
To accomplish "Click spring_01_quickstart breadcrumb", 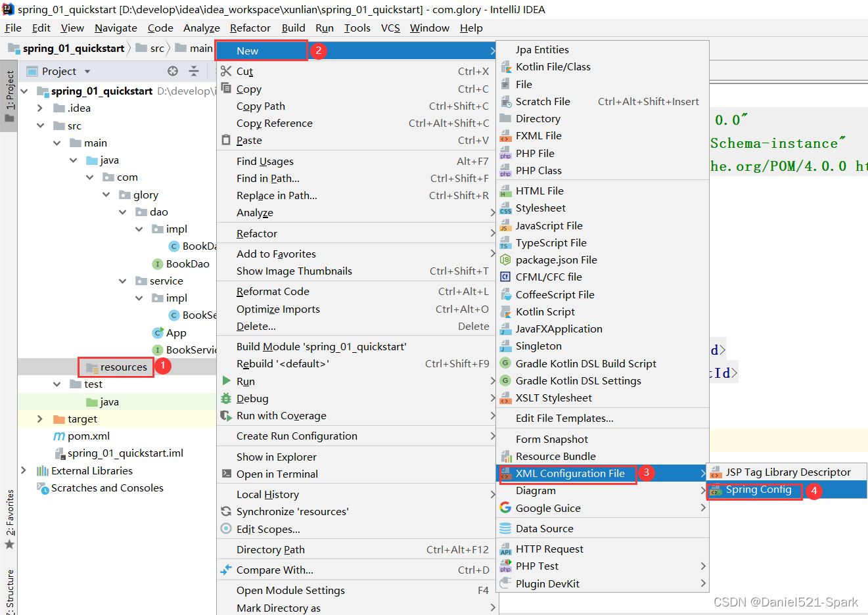I will coord(66,48).
